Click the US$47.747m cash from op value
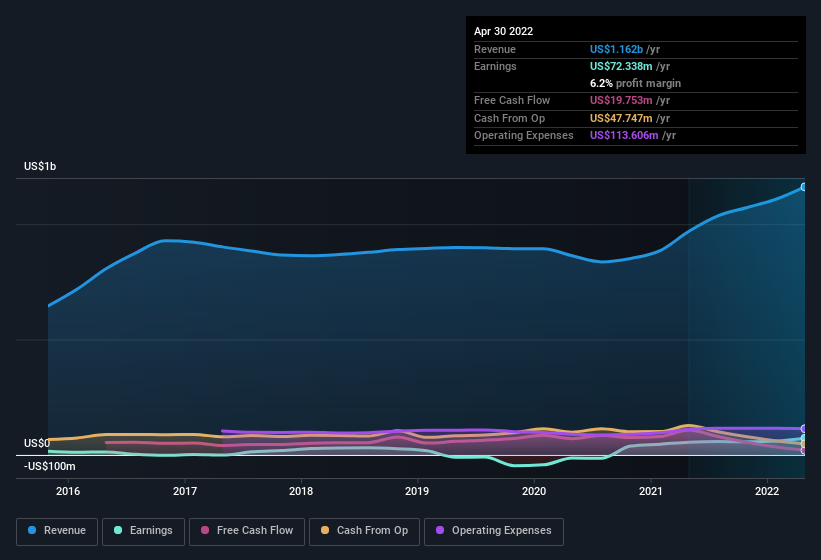This screenshot has width=821, height=560. click(x=621, y=118)
